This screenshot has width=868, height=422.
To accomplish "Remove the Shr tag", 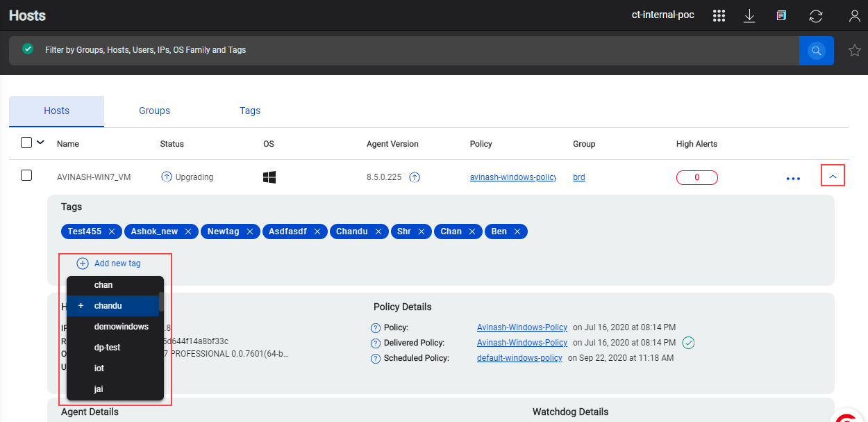I will [421, 232].
